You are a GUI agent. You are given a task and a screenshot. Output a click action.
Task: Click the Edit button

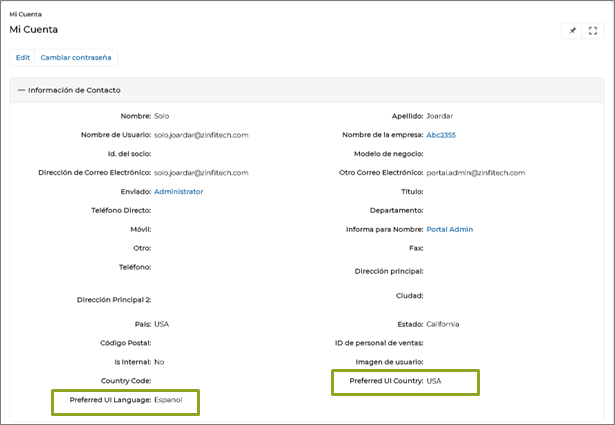pos(23,58)
